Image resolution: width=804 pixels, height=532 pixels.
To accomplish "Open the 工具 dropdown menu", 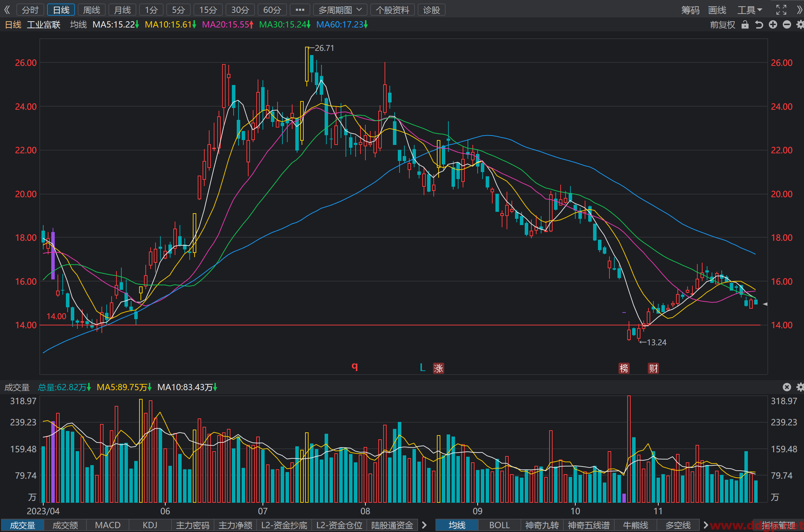I will (750, 10).
